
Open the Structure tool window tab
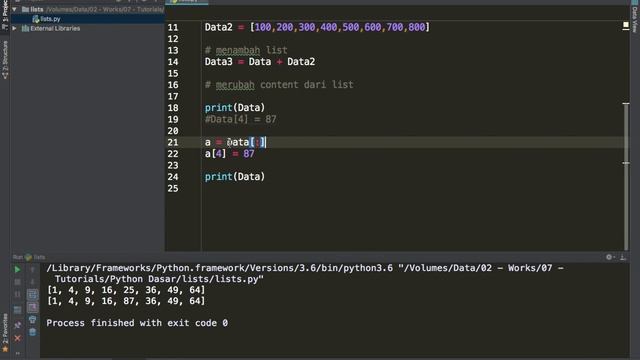[x=5, y=60]
